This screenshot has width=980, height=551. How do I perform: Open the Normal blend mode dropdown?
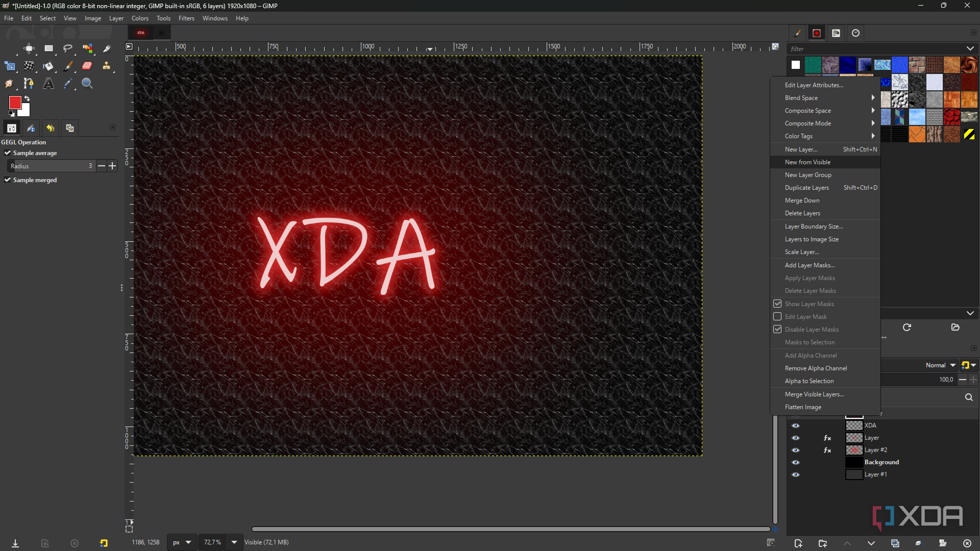(940, 365)
